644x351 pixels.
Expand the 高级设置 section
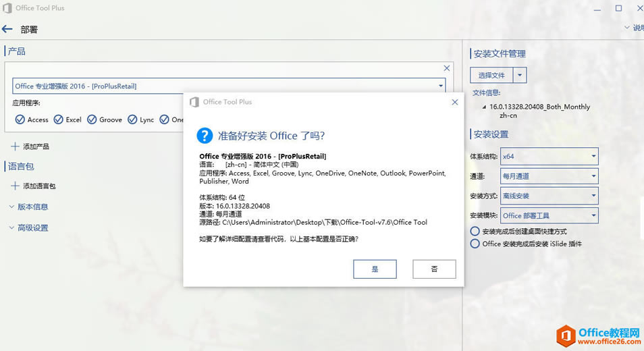[x=28, y=227]
